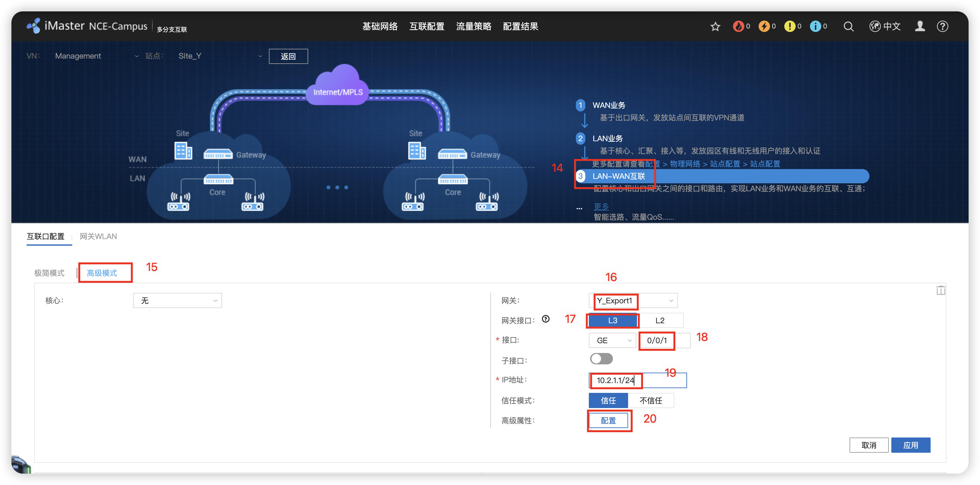Open critical alarms flame icon
This screenshot has width=980, height=485.
click(738, 26)
